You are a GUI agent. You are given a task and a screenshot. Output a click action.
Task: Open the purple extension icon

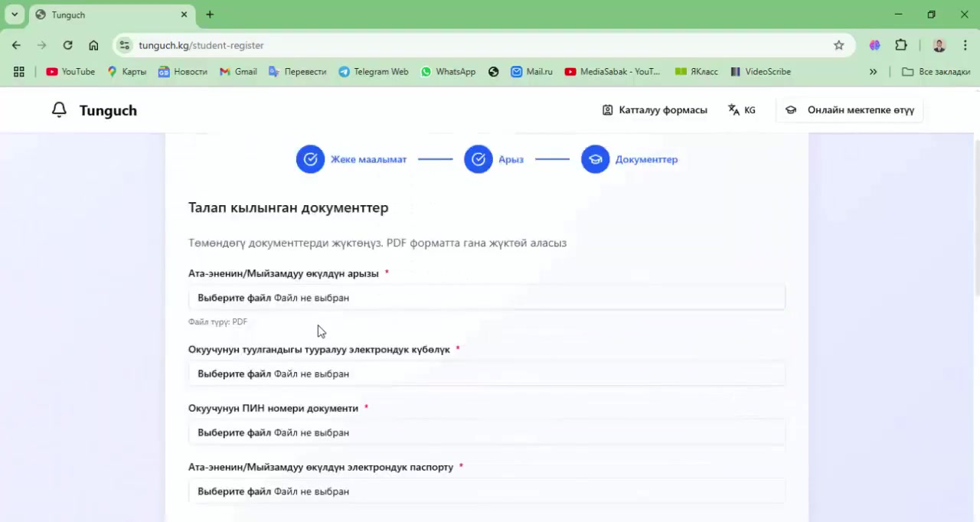click(874, 45)
